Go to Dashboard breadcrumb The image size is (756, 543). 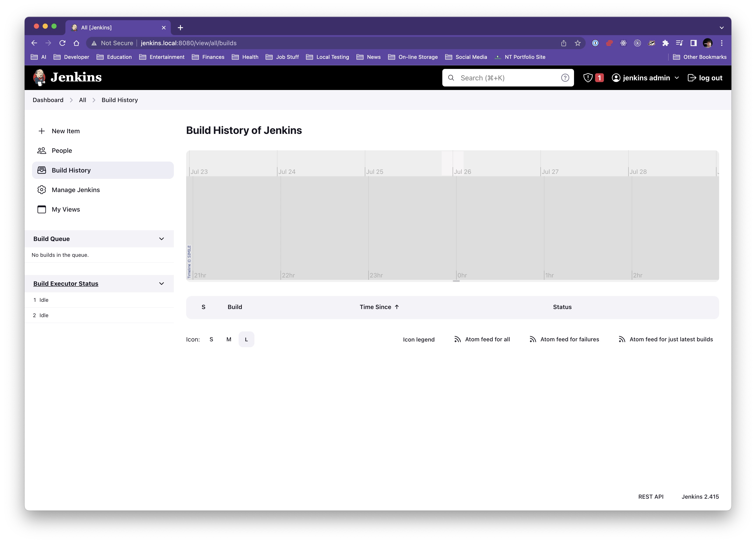48,100
